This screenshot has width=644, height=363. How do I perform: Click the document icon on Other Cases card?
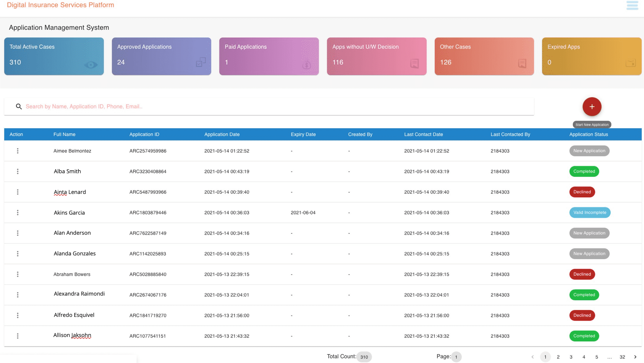(522, 63)
